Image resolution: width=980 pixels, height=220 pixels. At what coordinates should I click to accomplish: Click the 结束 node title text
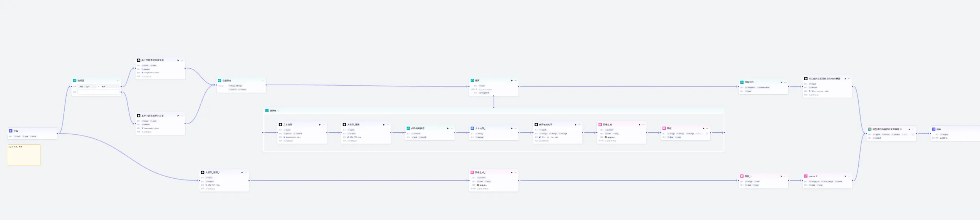tap(939, 129)
